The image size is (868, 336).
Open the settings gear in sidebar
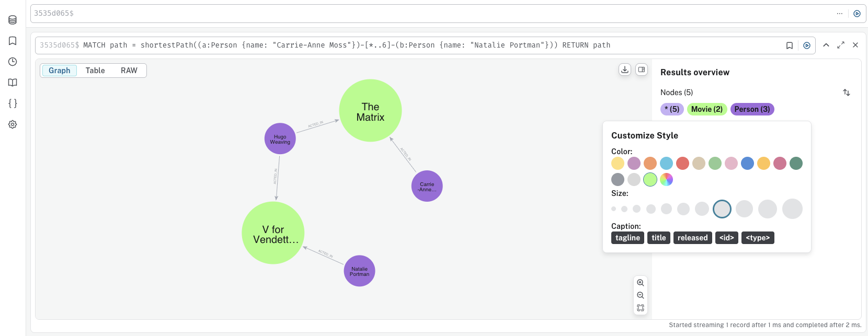pos(13,124)
